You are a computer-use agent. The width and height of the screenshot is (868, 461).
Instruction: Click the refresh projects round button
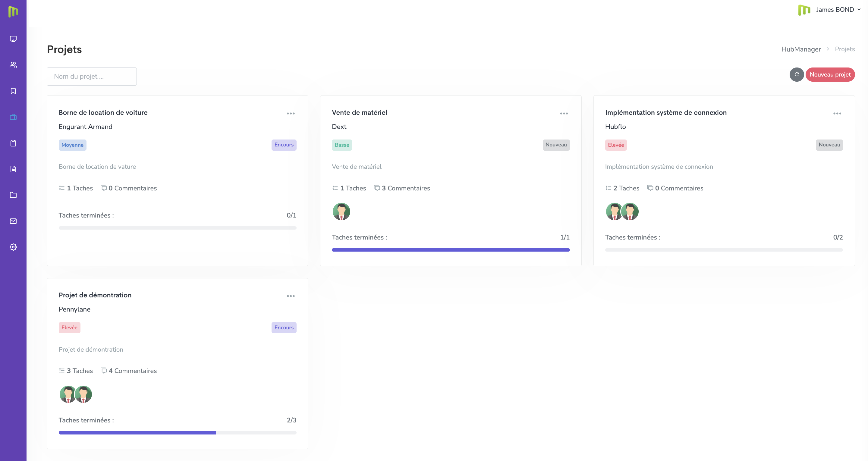[x=797, y=74]
